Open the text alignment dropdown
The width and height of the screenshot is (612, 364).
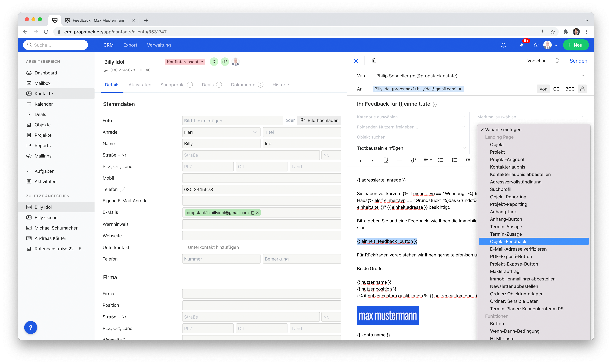tap(427, 160)
